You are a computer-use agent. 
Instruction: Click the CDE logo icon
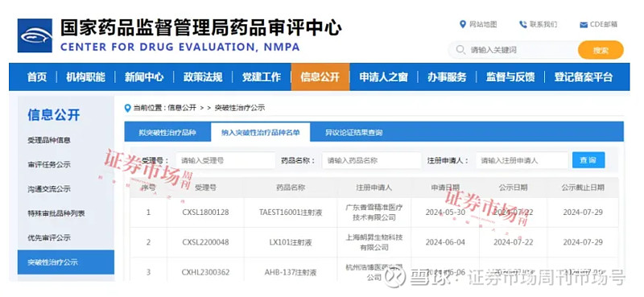35,35
